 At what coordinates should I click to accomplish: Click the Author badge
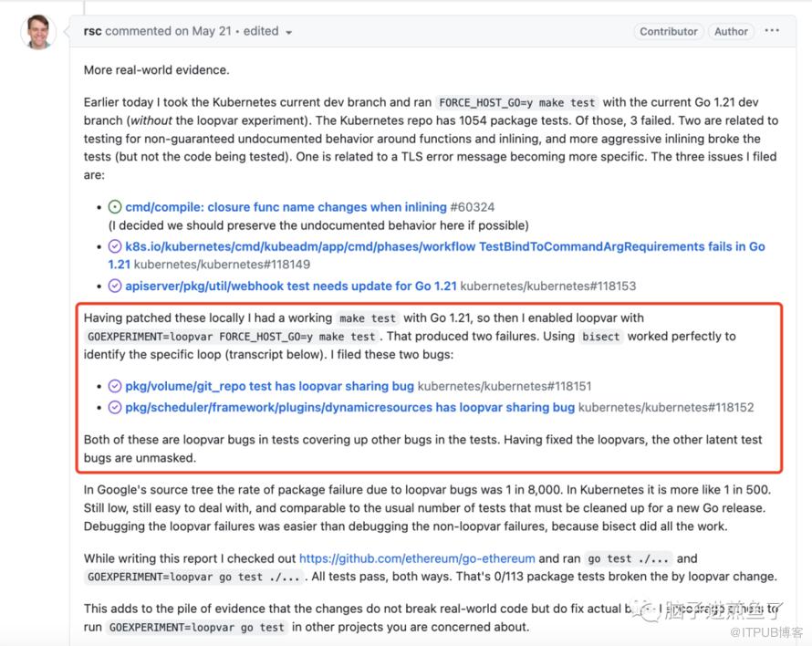(x=731, y=32)
